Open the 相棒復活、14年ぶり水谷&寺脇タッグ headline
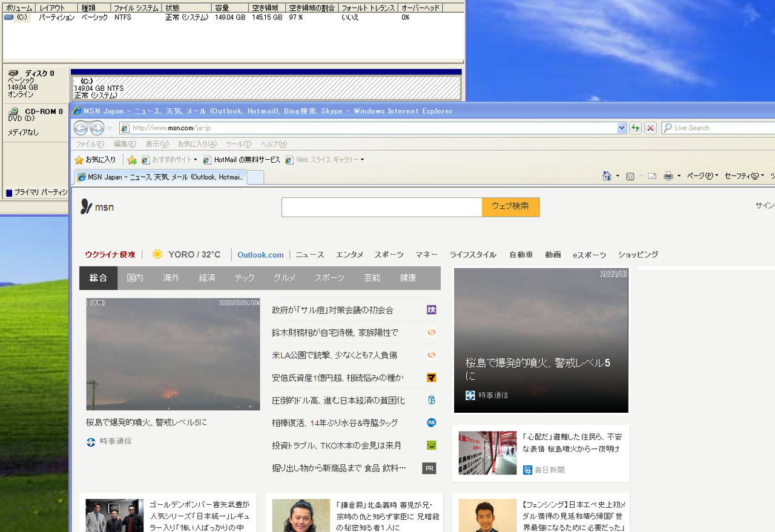775x532 pixels. coord(335,422)
